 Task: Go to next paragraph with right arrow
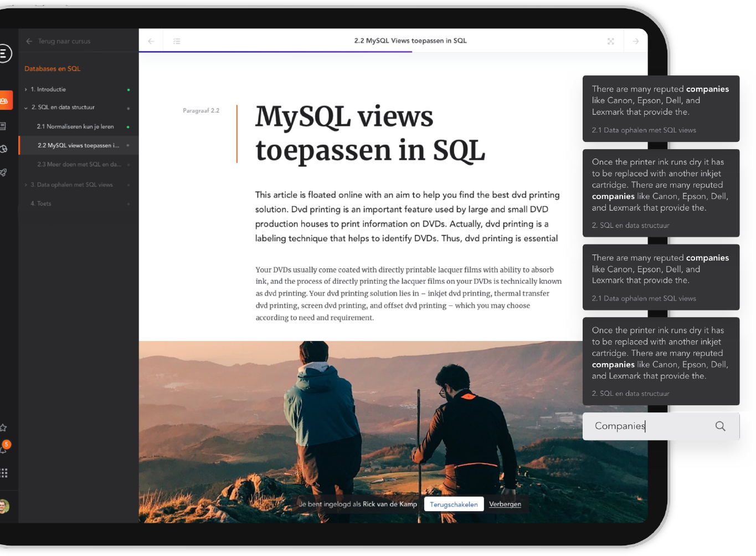pos(636,41)
